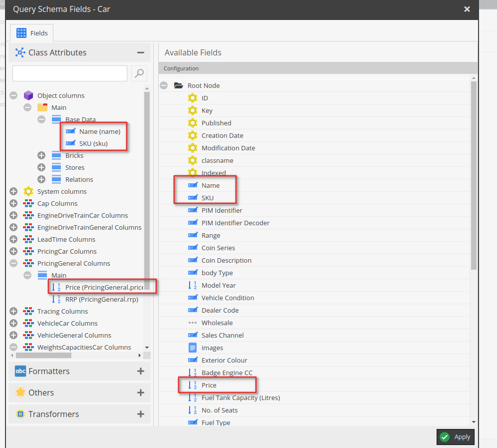Expand System columns
497x448 pixels.
13,191
